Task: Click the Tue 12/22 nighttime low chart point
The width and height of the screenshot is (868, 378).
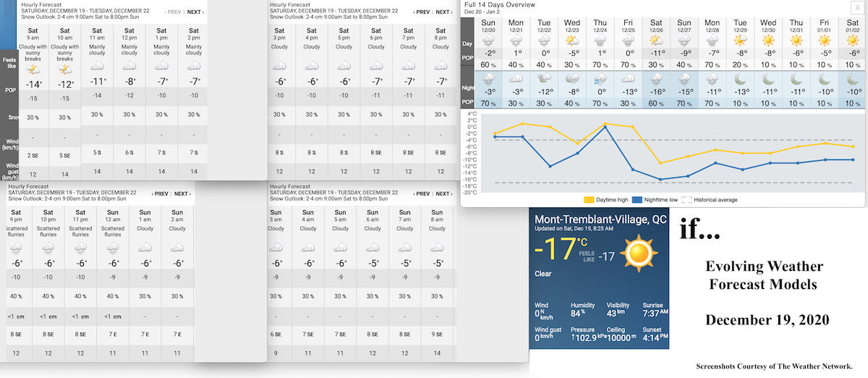Action: coord(550,166)
